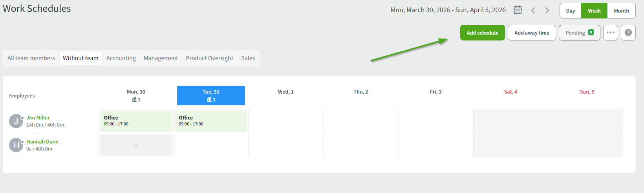644x193 pixels.
Task: Click the help question mark icon
Action: coord(628,33)
